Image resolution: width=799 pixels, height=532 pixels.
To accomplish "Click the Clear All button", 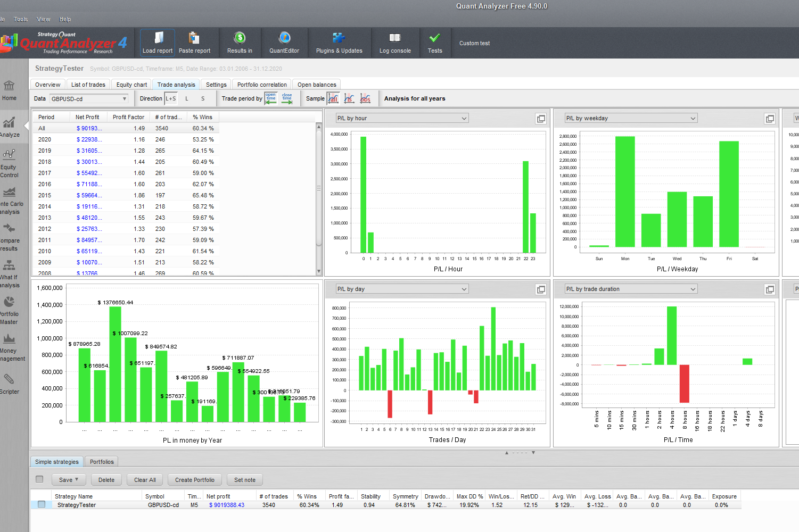I will 145,480.
